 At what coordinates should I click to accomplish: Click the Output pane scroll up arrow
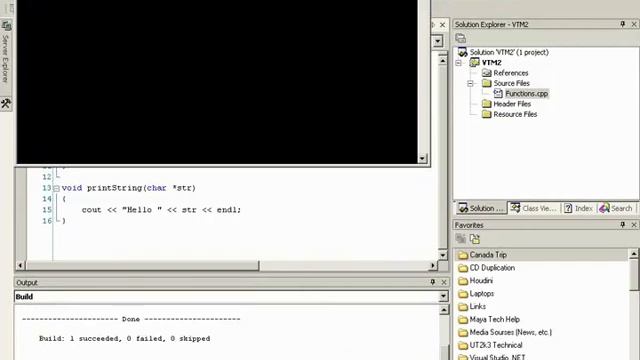(x=444, y=311)
